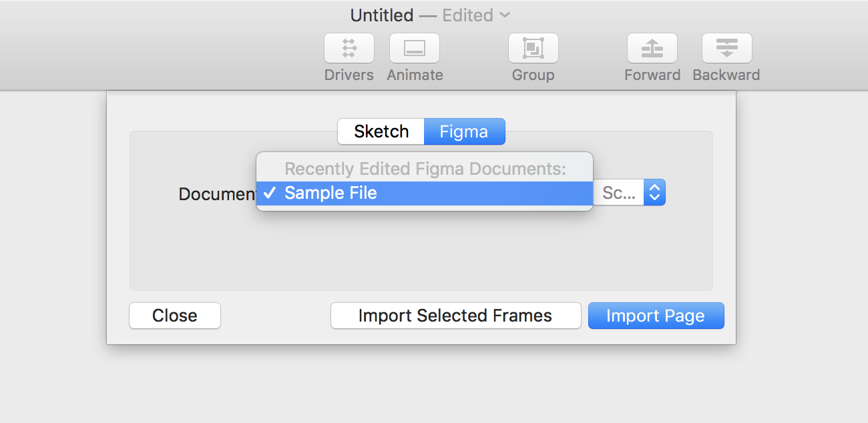Click the Untitled document title
The height and width of the screenshot is (423, 868).
click(x=382, y=15)
